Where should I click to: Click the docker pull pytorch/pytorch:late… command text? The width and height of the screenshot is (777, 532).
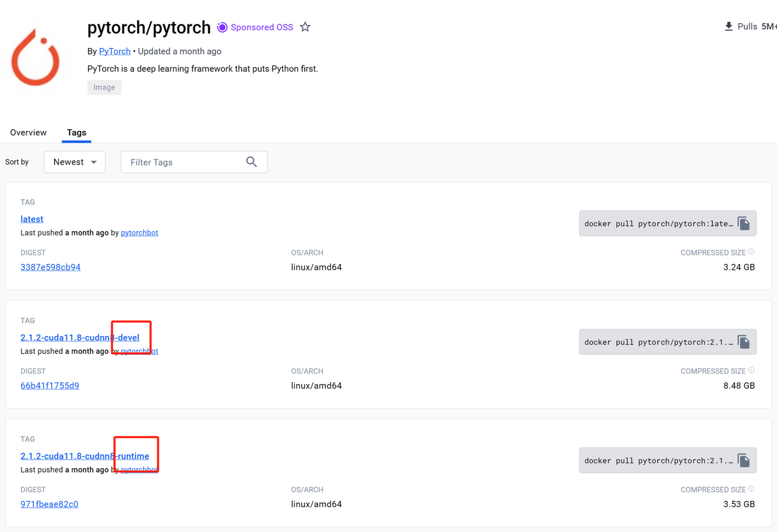pyautogui.click(x=659, y=224)
